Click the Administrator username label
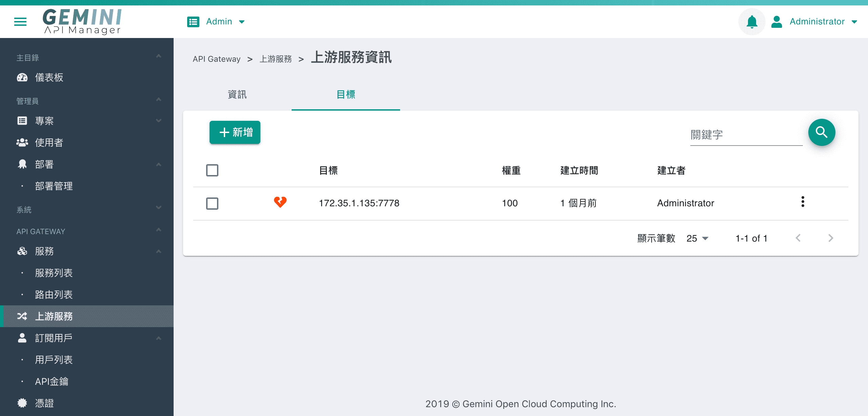The image size is (868, 416). point(817,22)
